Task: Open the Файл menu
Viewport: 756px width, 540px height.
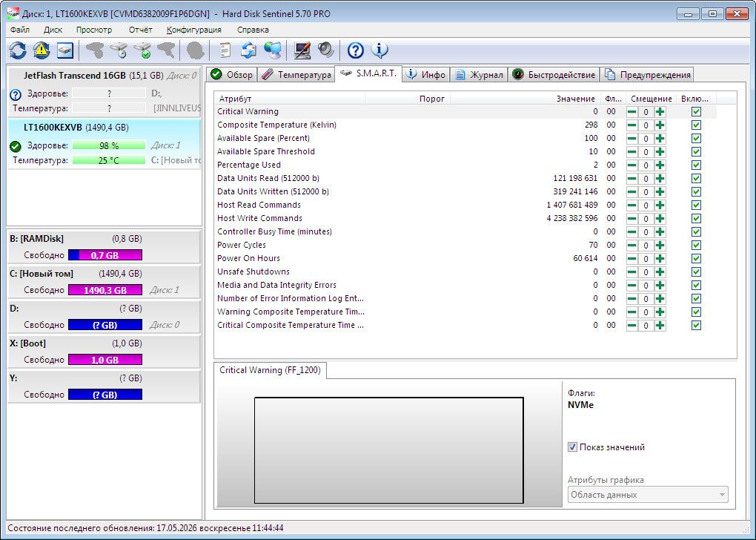Action: [x=20, y=30]
